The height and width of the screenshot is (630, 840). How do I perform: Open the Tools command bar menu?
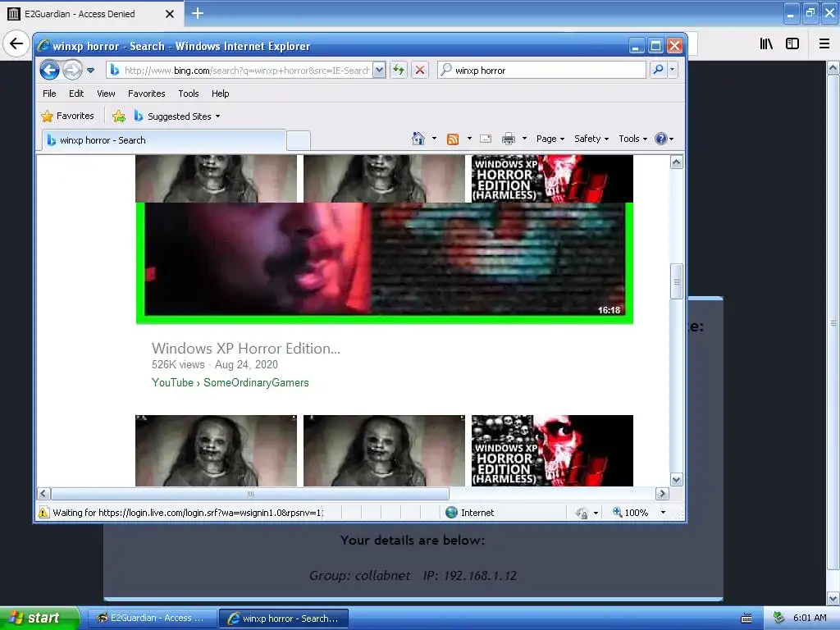click(632, 139)
